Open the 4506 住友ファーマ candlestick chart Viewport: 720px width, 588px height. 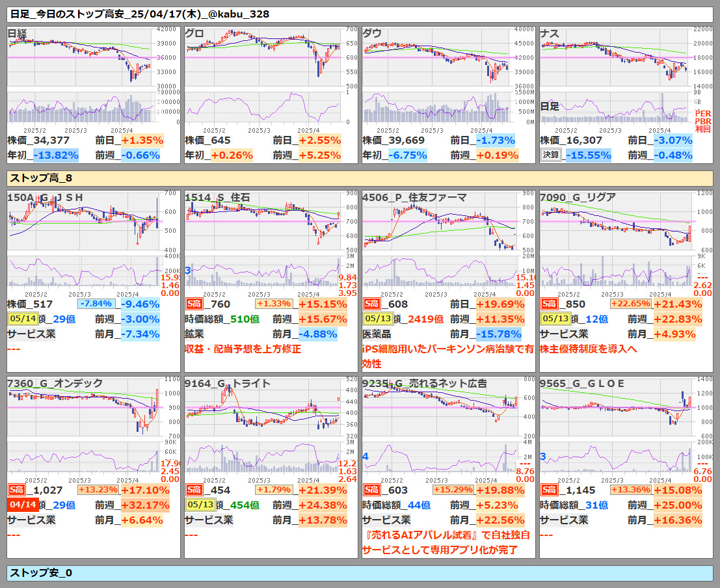[x=440, y=221]
